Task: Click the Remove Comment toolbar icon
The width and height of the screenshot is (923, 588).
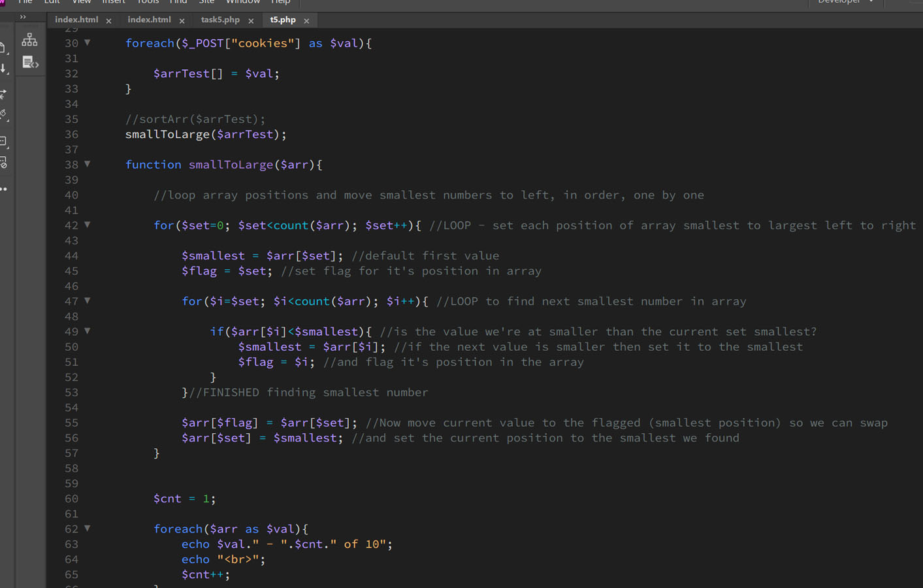Action: tap(3, 163)
